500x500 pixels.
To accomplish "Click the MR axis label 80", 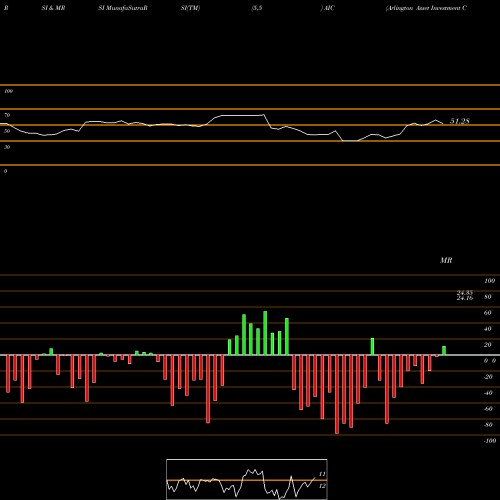I will pos(487,297).
